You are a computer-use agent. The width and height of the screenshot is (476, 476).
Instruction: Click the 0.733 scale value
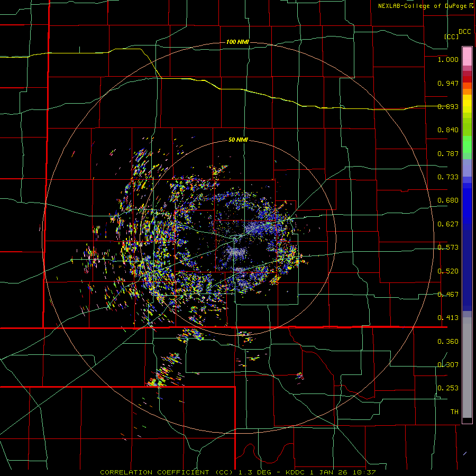[x=448, y=177]
